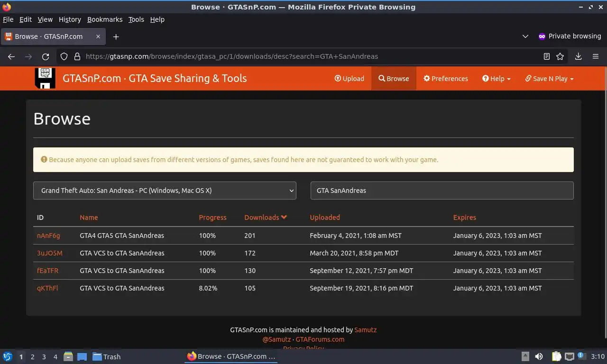Click the shield tracking protection icon
Screen dimensions: 607x364
click(x=64, y=56)
